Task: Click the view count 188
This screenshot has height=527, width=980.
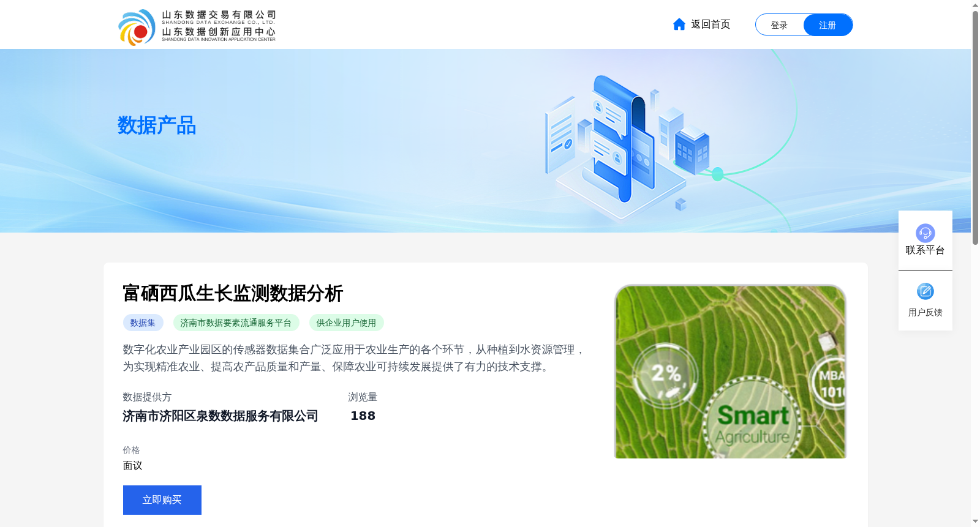Action: 363,416
